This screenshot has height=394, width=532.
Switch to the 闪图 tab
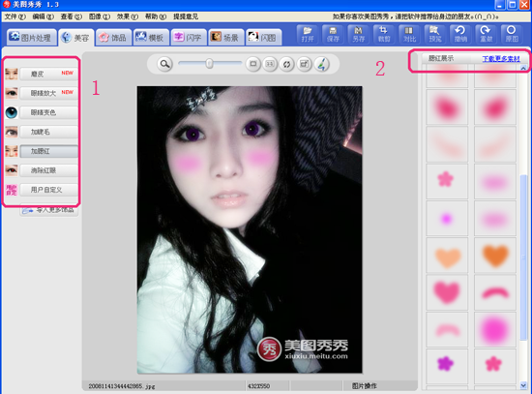263,37
